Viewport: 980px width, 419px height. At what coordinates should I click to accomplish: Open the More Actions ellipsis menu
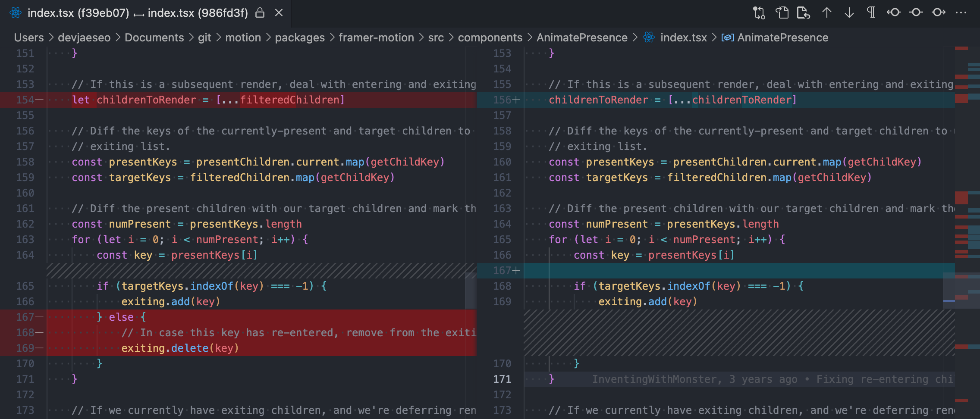click(961, 13)
